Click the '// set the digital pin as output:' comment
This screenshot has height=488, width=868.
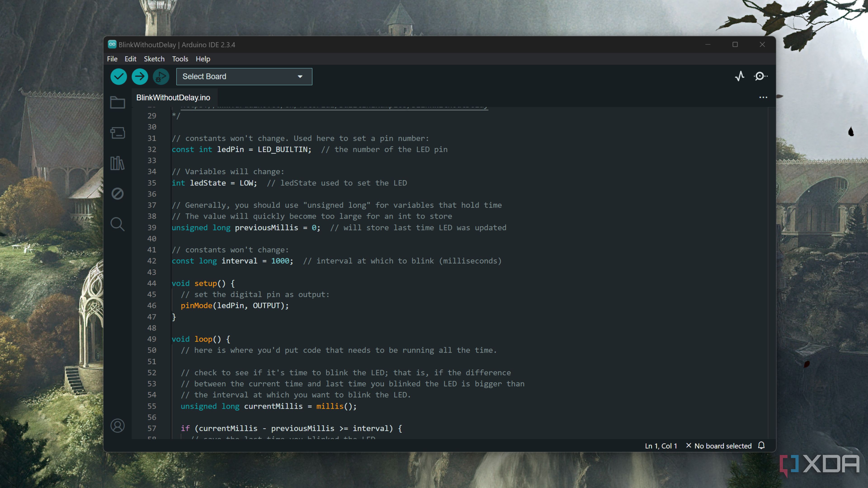coord(255,294)
